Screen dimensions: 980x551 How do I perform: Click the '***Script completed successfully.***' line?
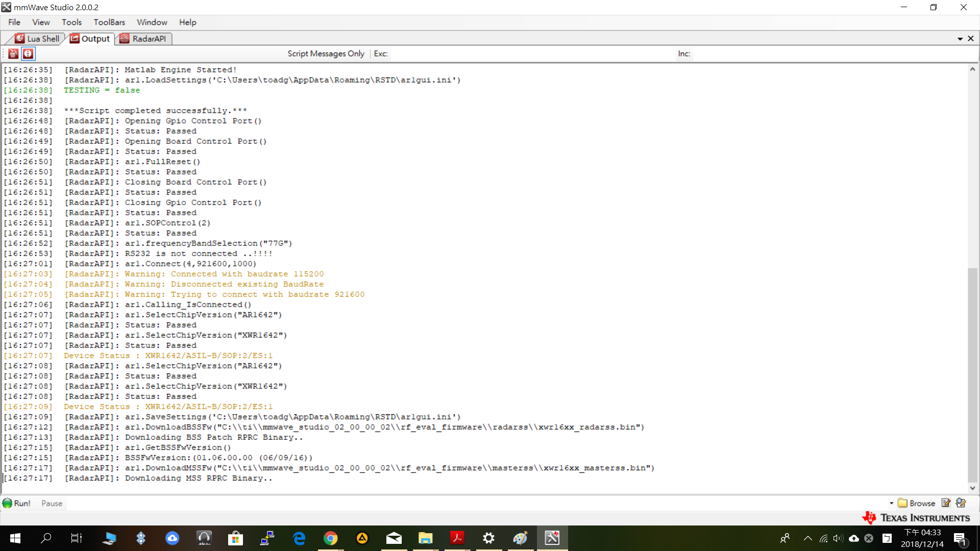point(155,111)
